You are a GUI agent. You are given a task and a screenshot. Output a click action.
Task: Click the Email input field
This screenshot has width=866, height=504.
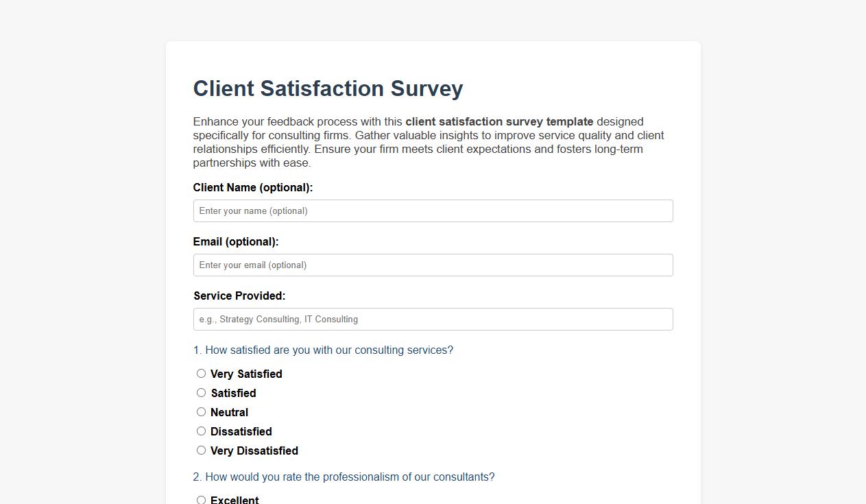433,265
